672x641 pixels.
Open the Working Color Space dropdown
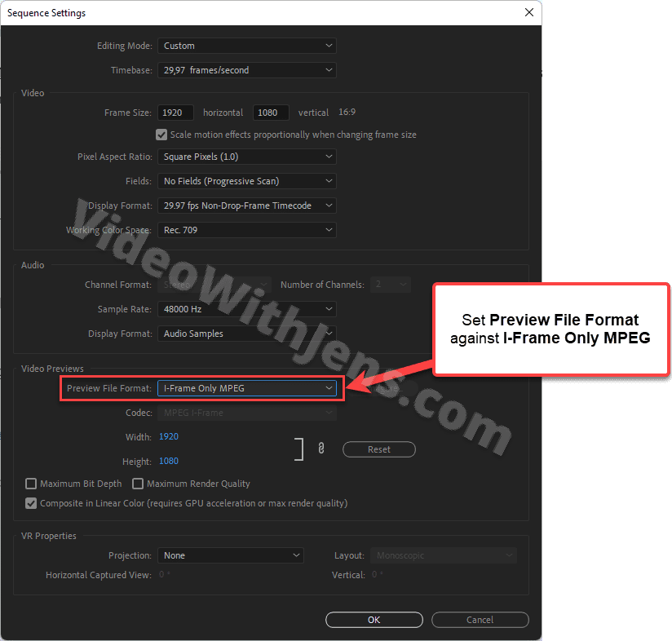[x=246, y=229]
